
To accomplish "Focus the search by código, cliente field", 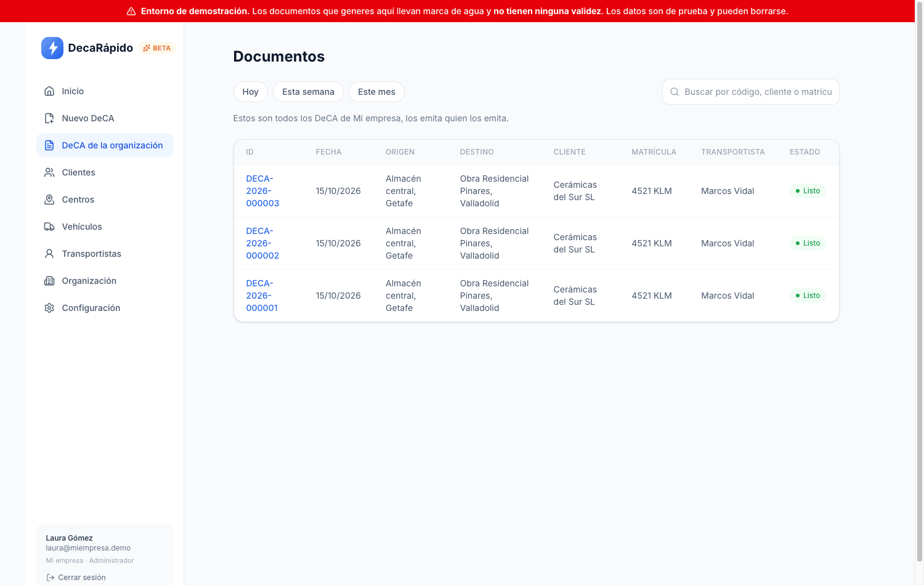I will pos(750,92).
